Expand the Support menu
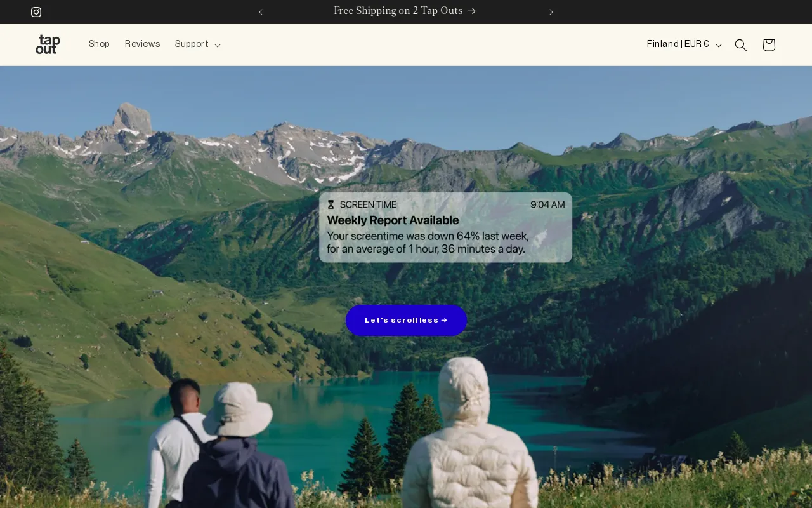The width and height of the screenshot is (812, 508). 192,44
